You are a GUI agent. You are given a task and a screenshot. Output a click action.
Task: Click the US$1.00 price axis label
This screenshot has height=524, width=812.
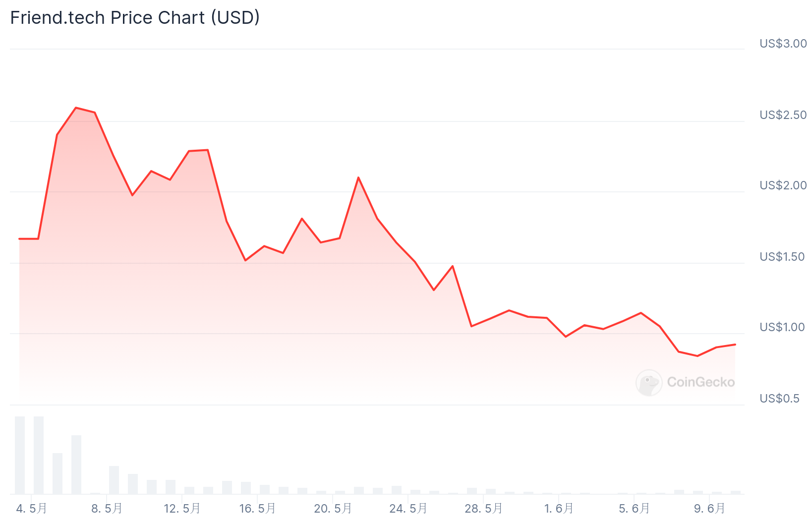click(x=782, y=327)
